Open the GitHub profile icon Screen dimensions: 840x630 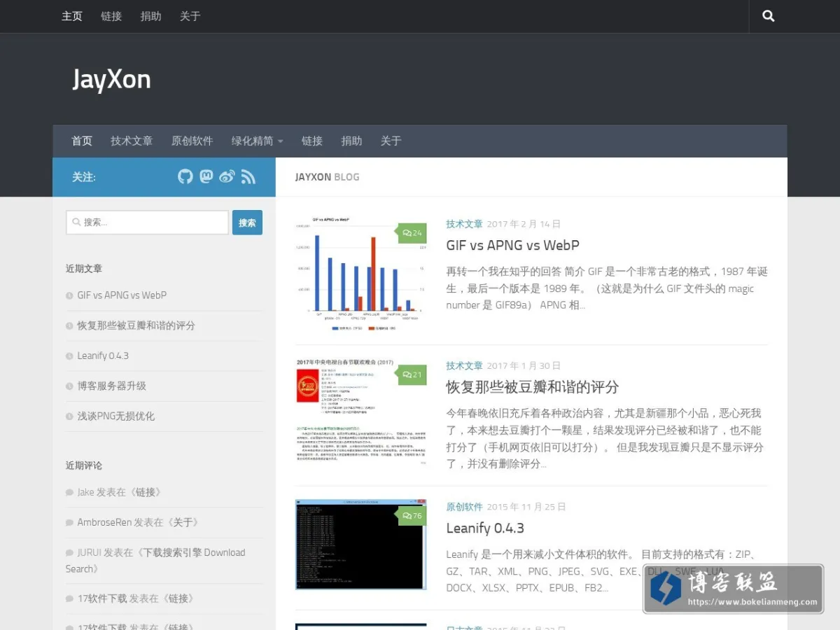[x=185, y=176]
